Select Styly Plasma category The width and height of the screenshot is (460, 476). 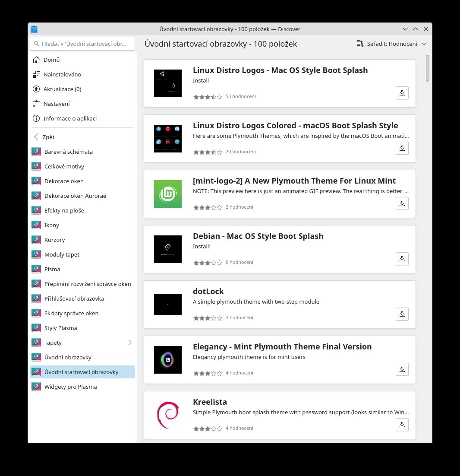pos(82,328)
